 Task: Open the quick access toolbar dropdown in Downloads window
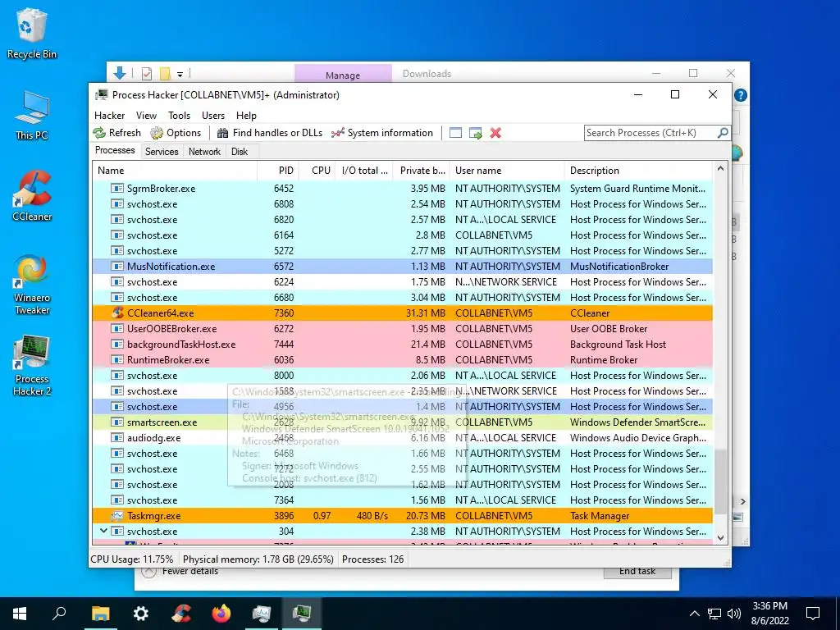point(180,74)
